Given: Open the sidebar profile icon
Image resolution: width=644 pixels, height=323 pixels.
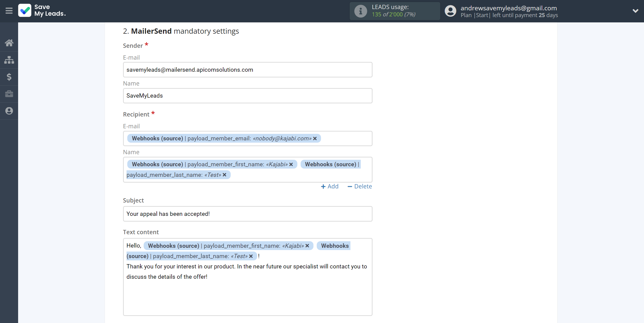Looking at the screenshot, I should [9, 111].
